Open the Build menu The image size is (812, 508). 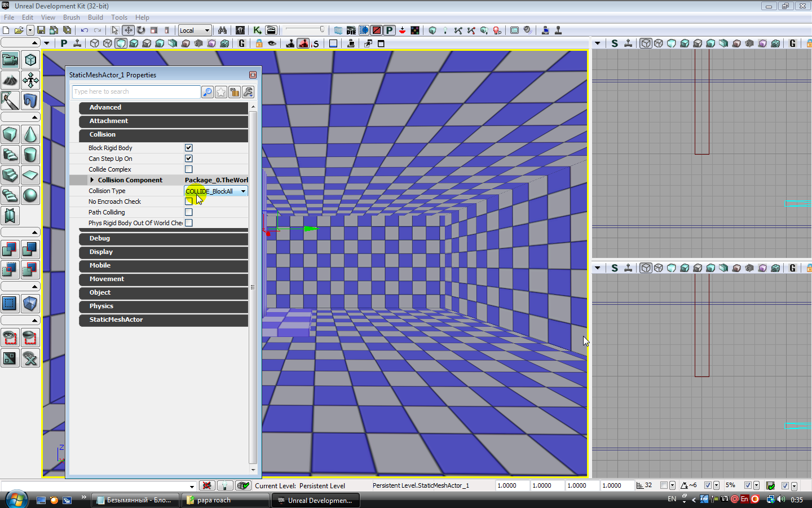[x=95, y=17]
